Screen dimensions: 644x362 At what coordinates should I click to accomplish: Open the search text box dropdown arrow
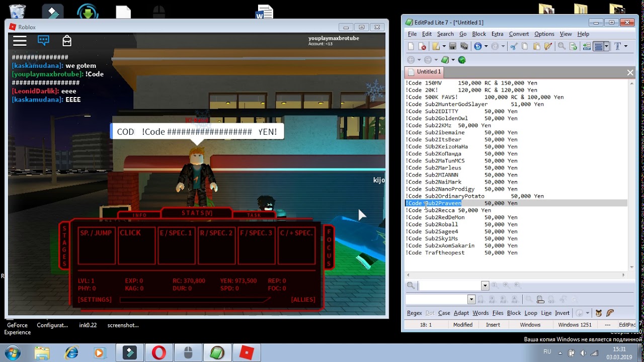485,286
